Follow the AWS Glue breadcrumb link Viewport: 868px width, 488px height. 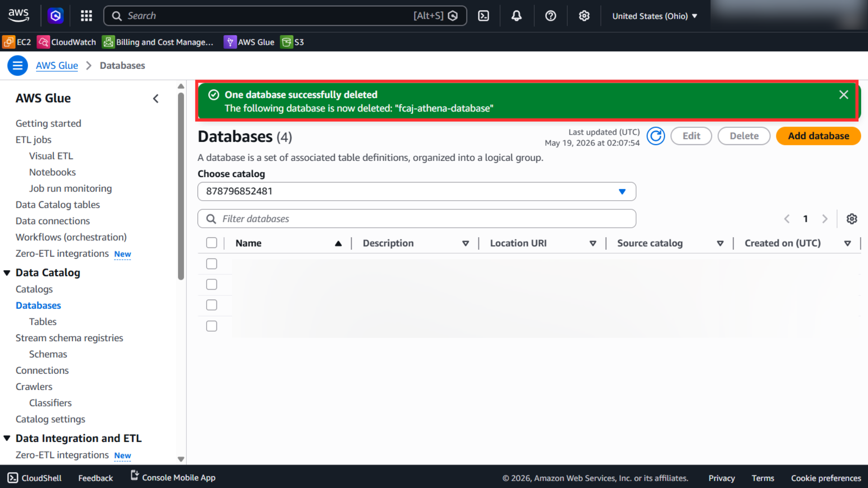pos(57,66)
